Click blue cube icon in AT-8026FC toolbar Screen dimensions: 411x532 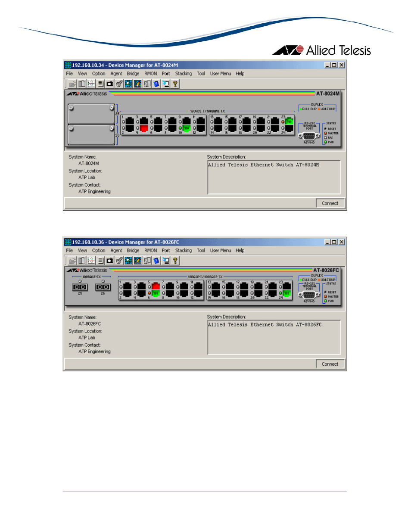pos(156,261)
